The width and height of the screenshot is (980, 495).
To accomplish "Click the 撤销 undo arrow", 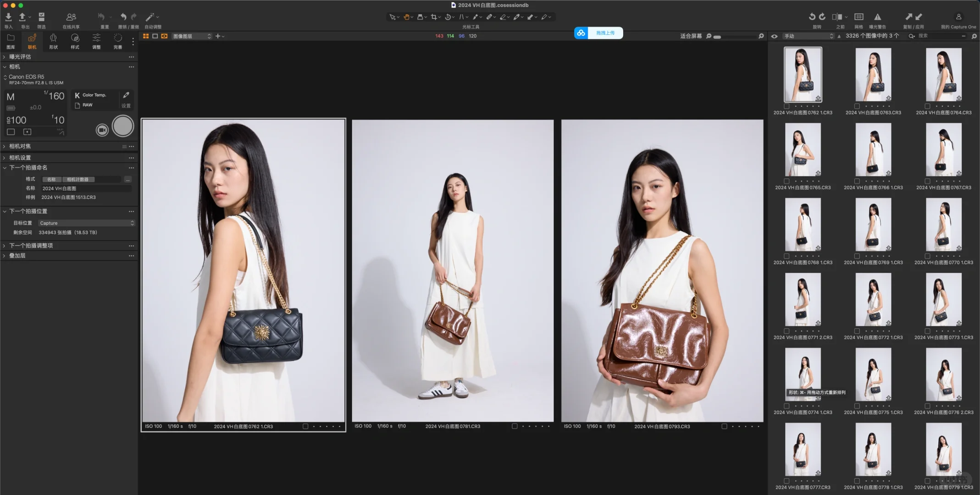I will coord(123,17).
